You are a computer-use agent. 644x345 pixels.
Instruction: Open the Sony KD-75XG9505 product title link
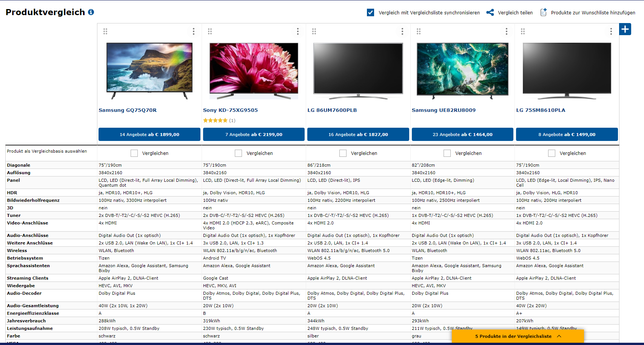coord(230,110)
